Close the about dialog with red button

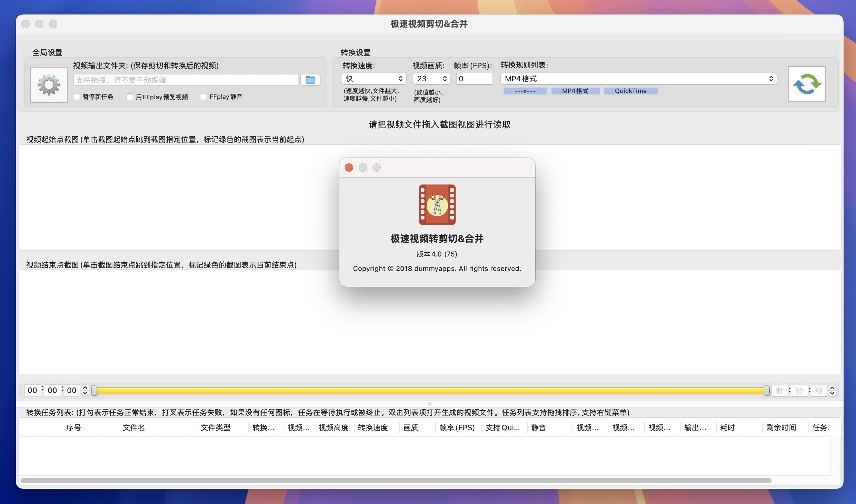coord(349,168)
